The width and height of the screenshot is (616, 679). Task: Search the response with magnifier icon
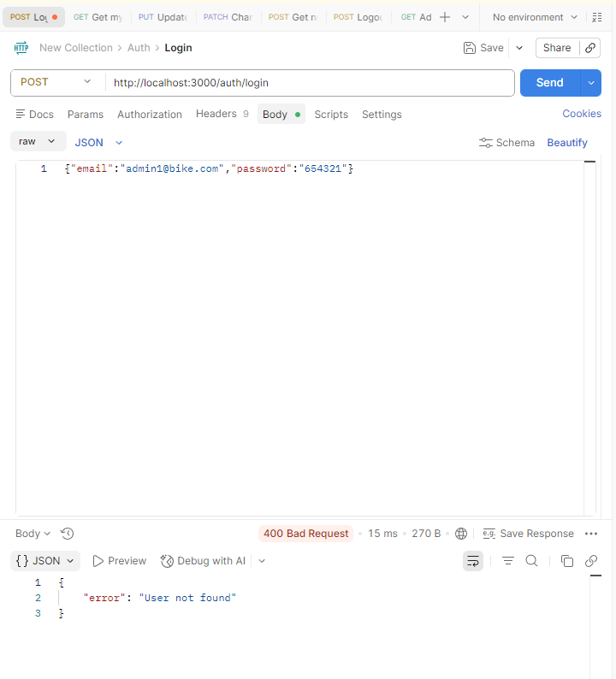pos(531,561)
